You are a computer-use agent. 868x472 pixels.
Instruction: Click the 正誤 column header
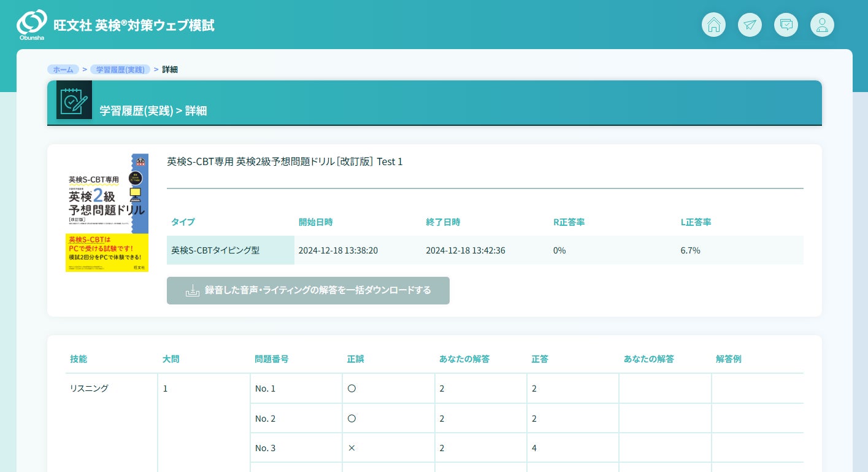coord(356,359)
